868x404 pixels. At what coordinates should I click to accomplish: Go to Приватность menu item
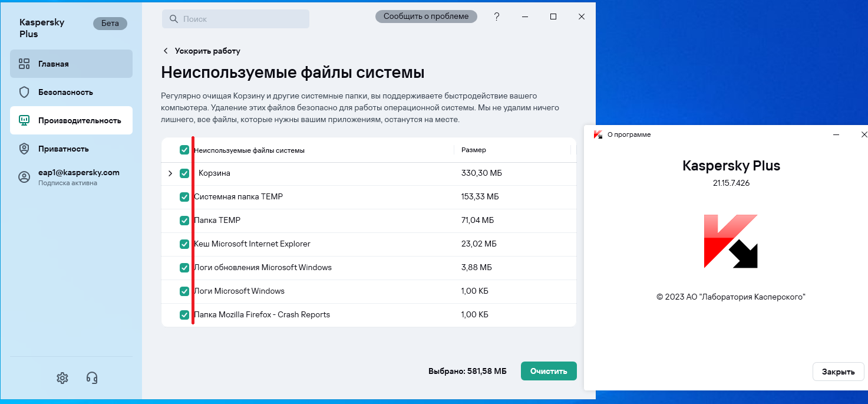(71, 149)
